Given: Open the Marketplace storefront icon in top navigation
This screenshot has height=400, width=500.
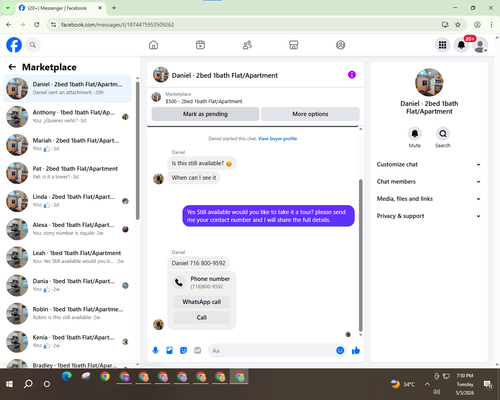Looking at the screenshot, I should (293, 45).
